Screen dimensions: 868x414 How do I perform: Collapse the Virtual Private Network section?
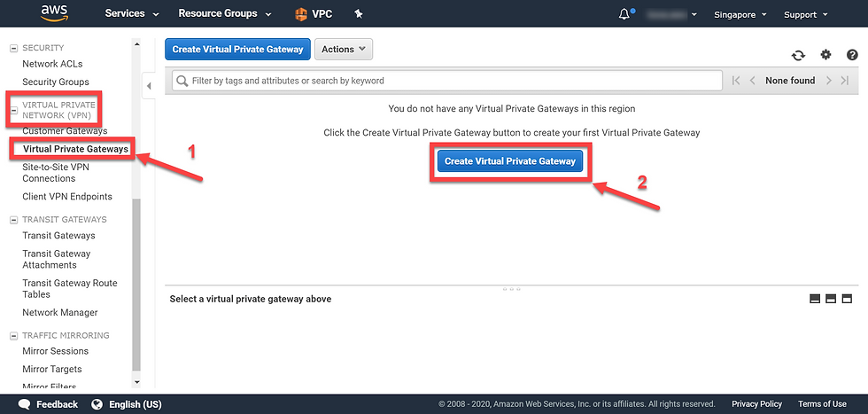pyautogui.click(x=14, y=110)
